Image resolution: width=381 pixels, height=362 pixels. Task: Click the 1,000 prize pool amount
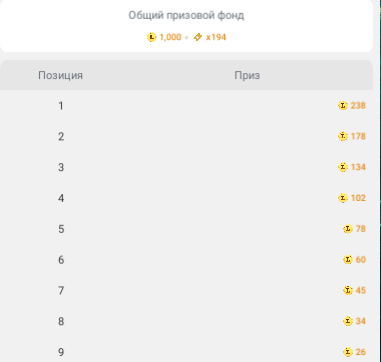tap(170, 37)
